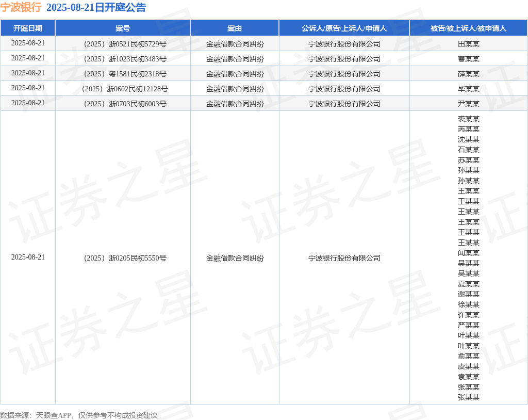Click "金融借款合同纠纷" in the 浙1023民初3483号 row
This screenshot has width=528, height=420.
(x=235, y=59)
